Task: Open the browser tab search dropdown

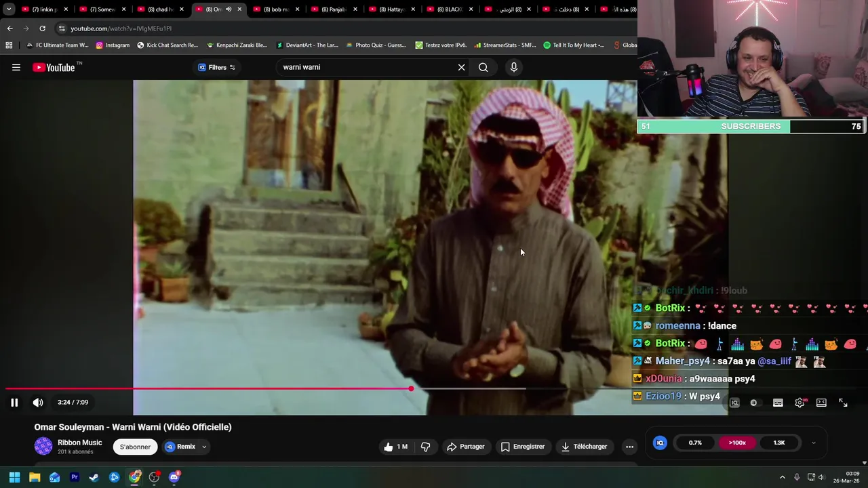Action: pyautogui.click(x=9, y=9)
